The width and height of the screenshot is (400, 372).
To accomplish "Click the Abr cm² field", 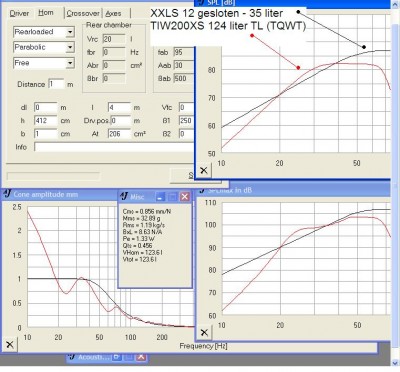I will coord(114,65).
